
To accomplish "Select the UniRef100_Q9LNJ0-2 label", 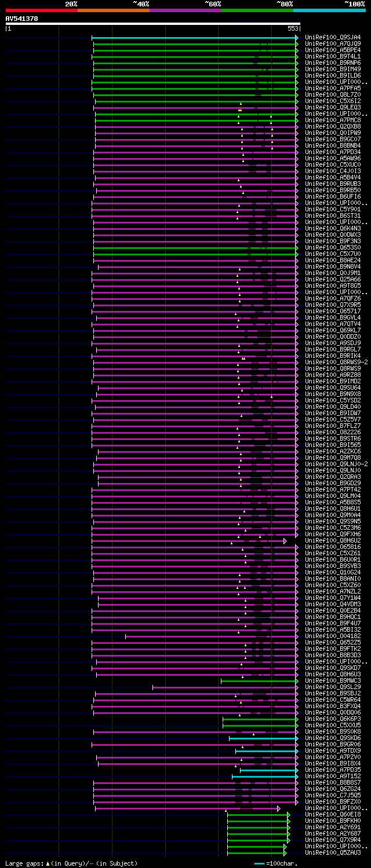I will [337, 464].
